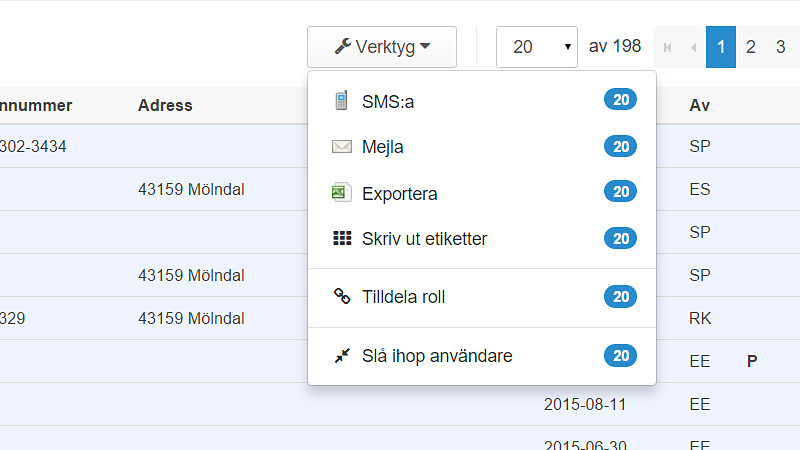
Task: Click the 20 badge next to Tilldela roll
Action: (x=620, y=296)
